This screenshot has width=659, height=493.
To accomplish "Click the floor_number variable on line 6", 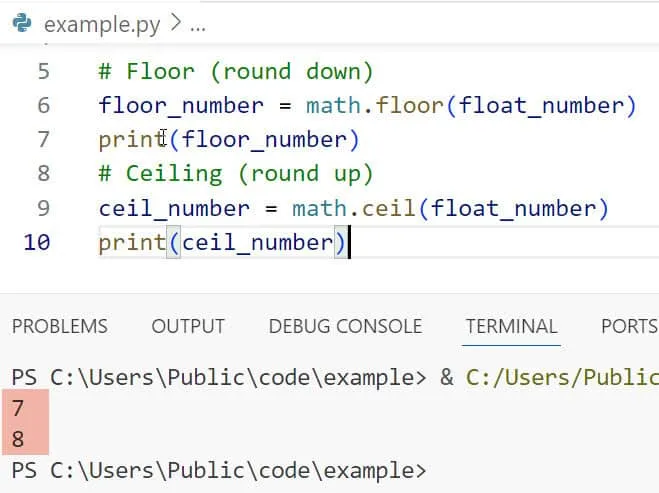I will pyautogui.click(x=181, y=106).
